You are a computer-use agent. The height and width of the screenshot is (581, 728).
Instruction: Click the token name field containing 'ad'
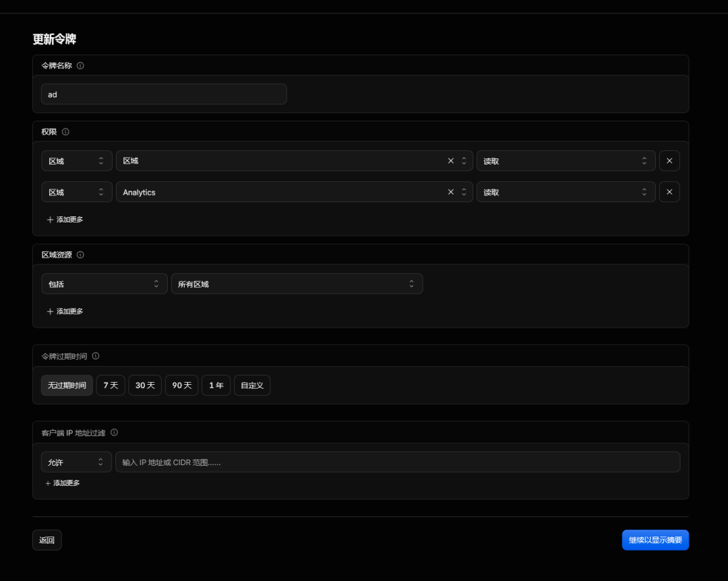coord(164,94)
